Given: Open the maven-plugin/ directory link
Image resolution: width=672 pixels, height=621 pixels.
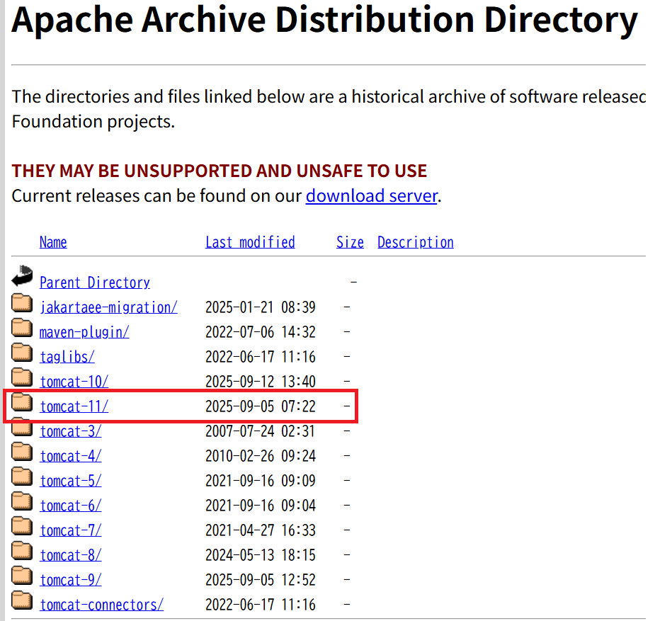Looking at the screenshot, I should (x=84, y=332).
